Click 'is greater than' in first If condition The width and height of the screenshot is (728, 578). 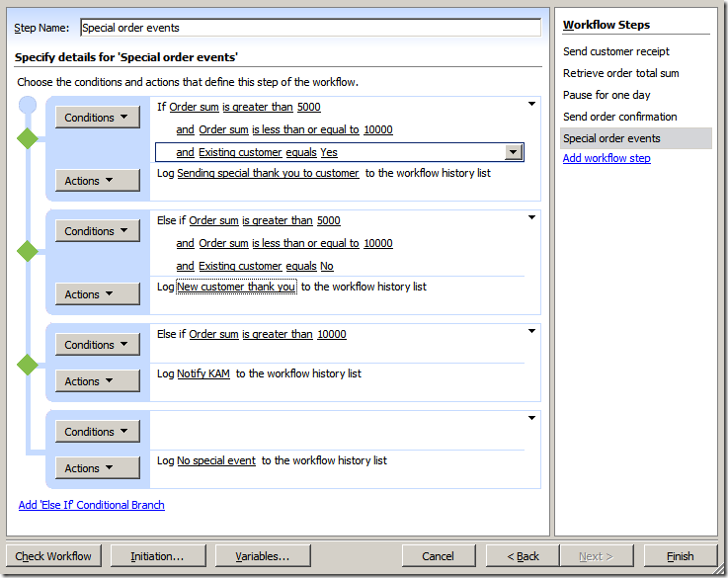pyautogui.click(x=258, y=107)
